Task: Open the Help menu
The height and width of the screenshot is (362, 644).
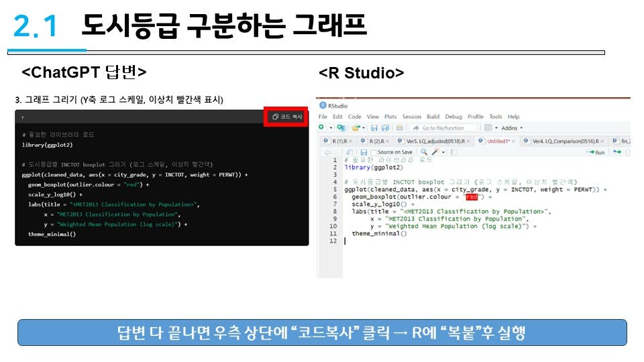Action: [513, 117]
